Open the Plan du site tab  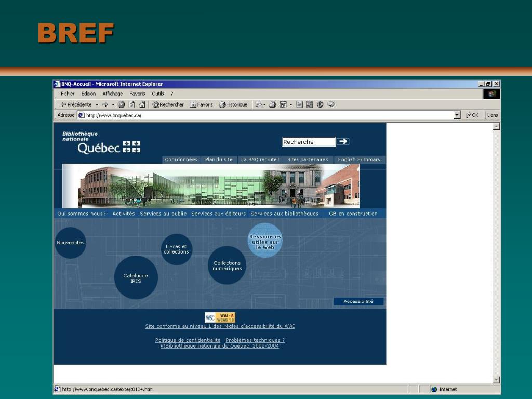pyautogui.click(x=219, y=159)
